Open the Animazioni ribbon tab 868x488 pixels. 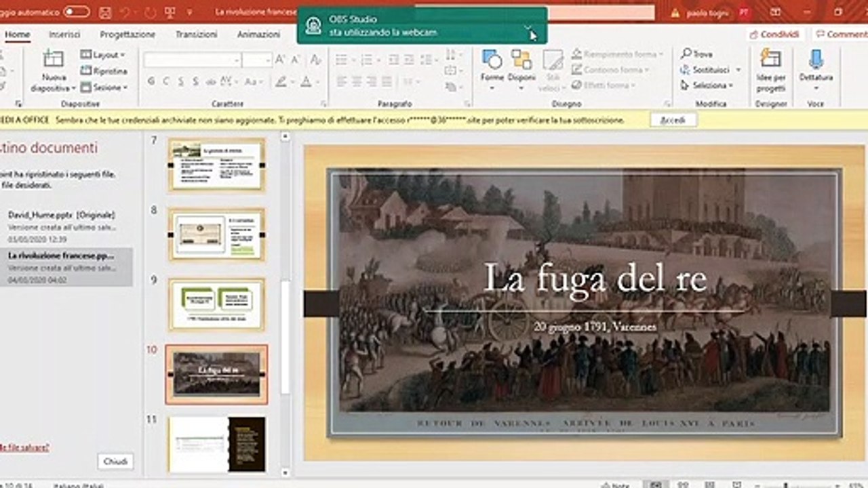[x=258, y=35]
